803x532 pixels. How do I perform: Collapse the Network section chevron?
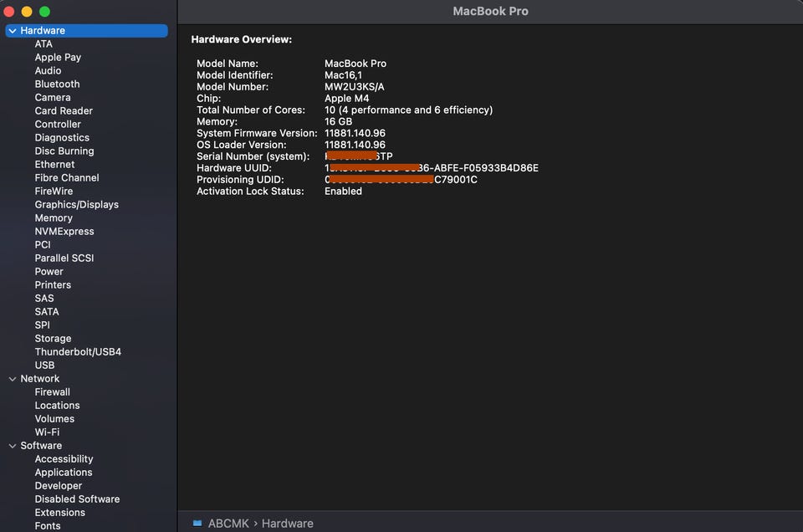(13, 379)
